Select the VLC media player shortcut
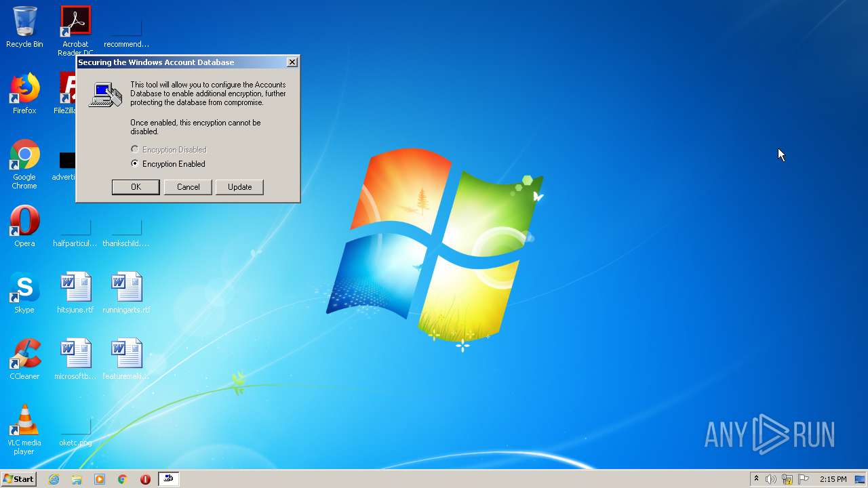This screenshot has width=868, height=488. (x=24, y=430)
